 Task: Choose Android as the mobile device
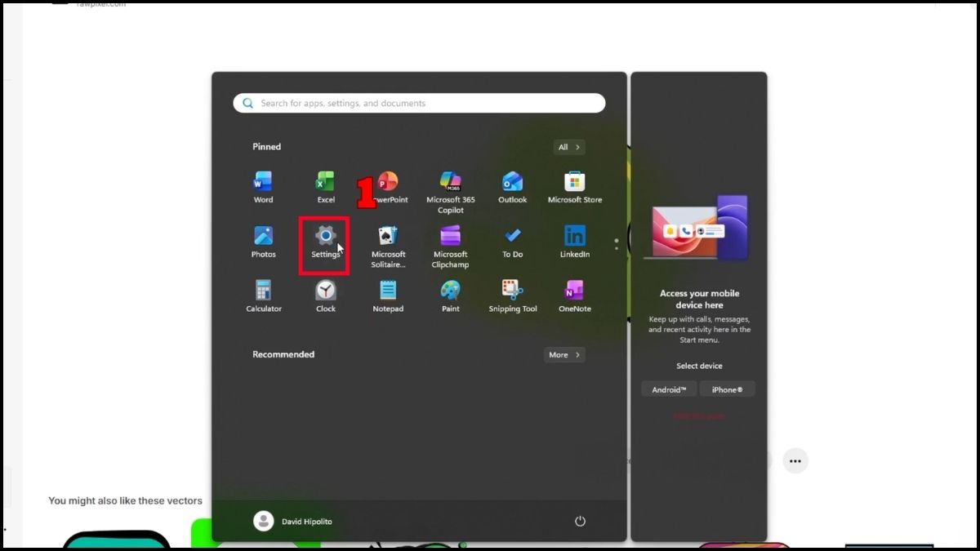click(x=669, y=389)
